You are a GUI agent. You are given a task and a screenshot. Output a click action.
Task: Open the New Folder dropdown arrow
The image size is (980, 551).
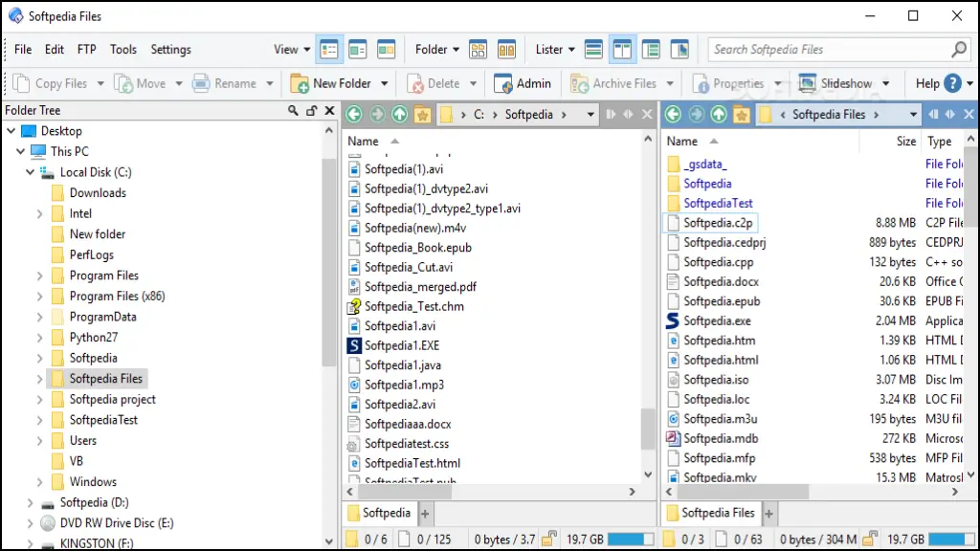pyautogui.click(x=385, y=84)
